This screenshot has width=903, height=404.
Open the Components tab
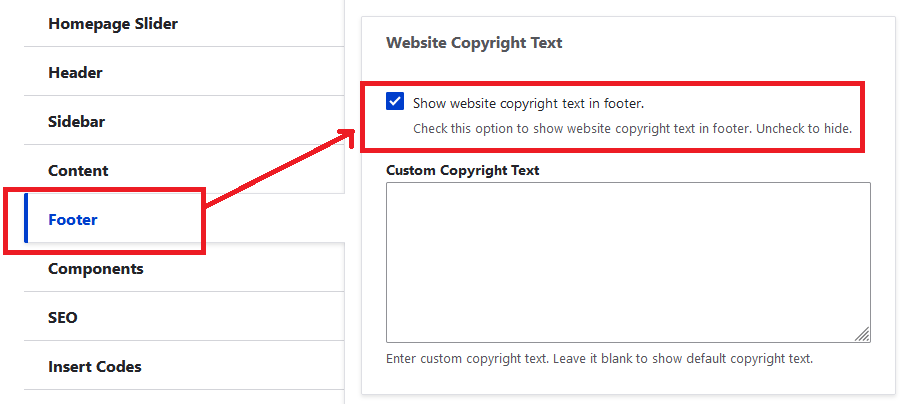(95, 268)
